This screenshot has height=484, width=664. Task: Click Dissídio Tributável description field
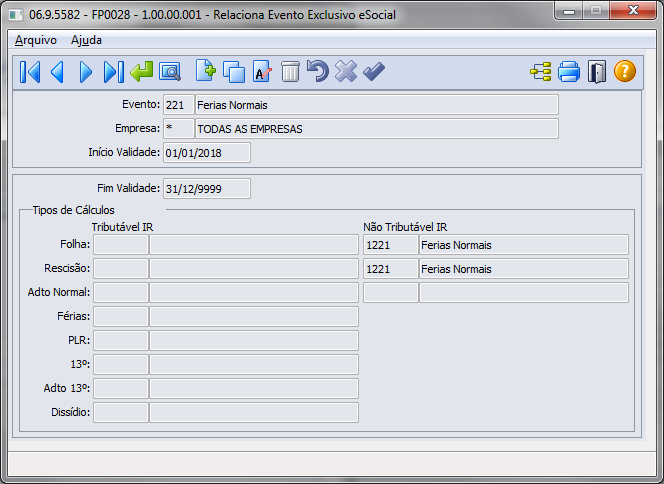click(x=254, y=412)
